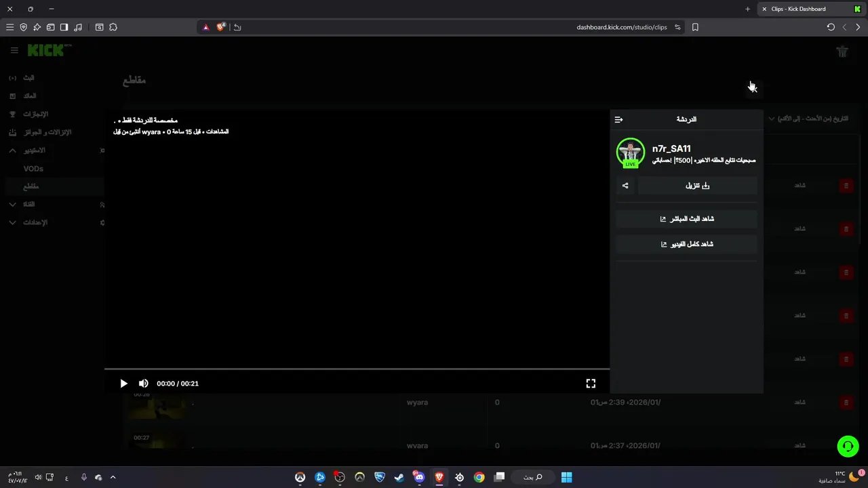868x488 pixels.
Task: Download the clip using the تنزيل button
Action: (697, 186)
